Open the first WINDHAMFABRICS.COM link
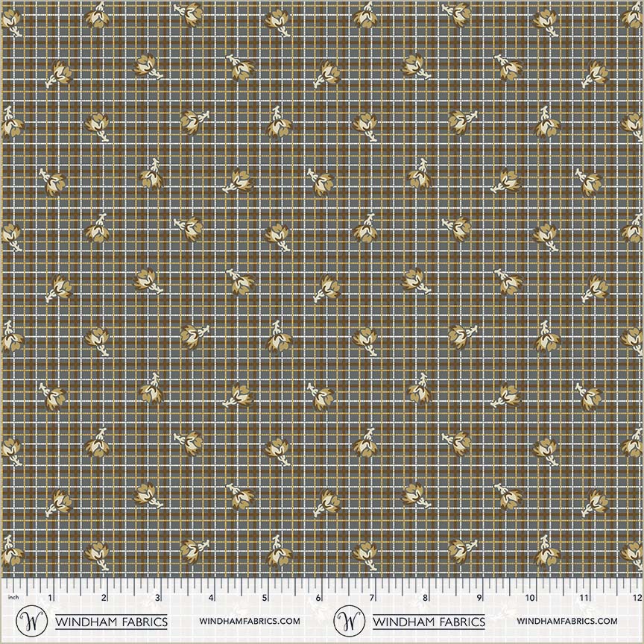The image size is (644, 644). pos(250,621)
